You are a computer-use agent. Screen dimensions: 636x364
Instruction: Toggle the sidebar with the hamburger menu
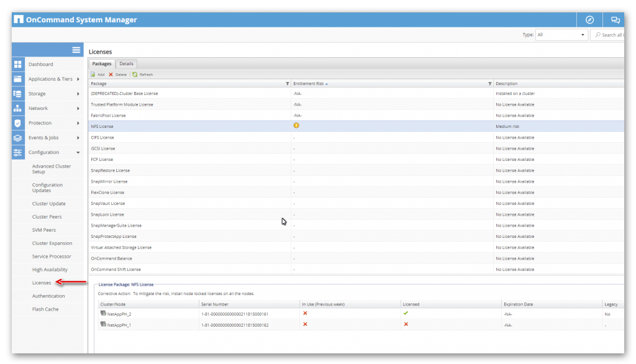click(x=76, y=50)
